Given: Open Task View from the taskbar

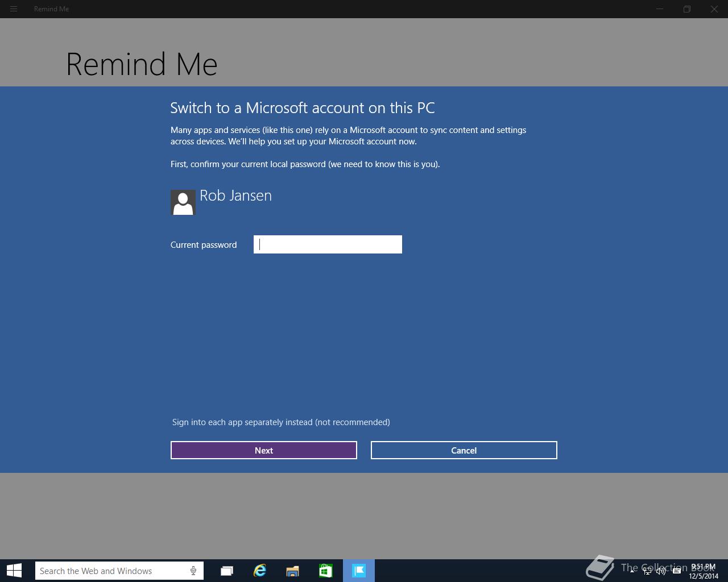Looking at the screenshot, I should 227,571.
